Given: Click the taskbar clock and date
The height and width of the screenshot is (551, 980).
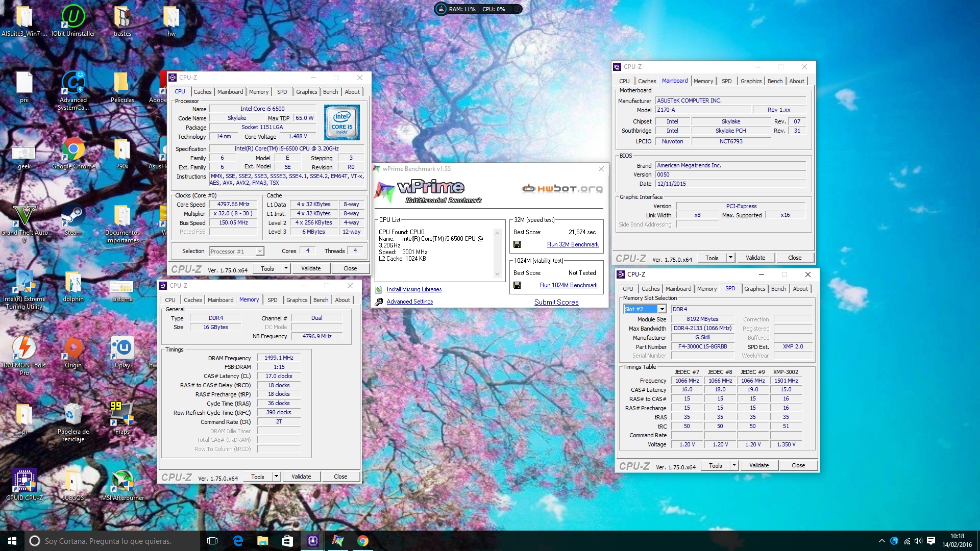Looking at the screenshot, I should pos(957,541).
